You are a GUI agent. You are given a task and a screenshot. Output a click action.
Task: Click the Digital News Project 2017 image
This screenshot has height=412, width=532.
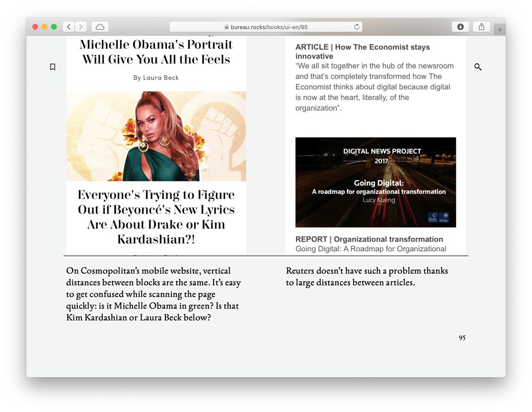pyautogui.click(x=376, y=182)
